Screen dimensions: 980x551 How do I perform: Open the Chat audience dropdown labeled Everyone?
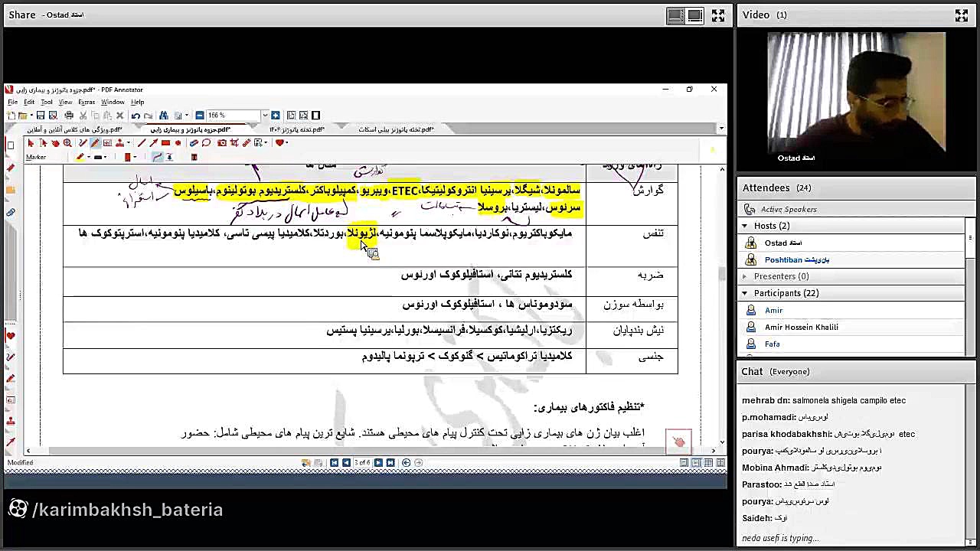tap(789, 371)
